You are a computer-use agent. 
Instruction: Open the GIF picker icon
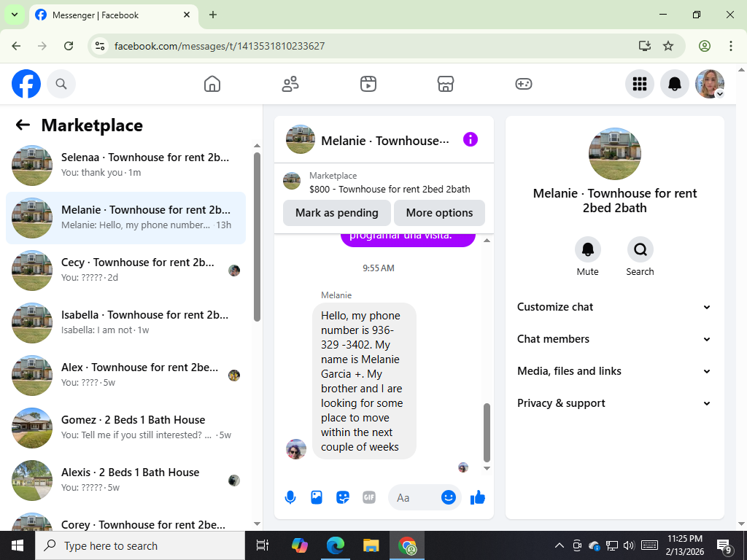[368, 497]
